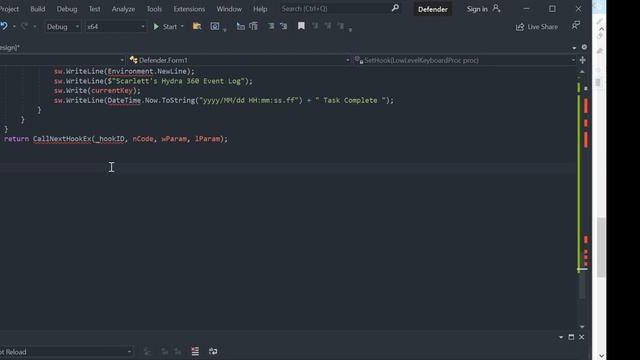
Task: Click the search magnifier icon
Action: (395, 8)
